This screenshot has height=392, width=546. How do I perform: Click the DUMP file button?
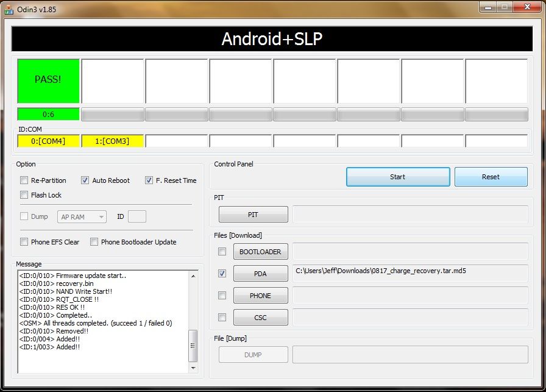point(253,355)
